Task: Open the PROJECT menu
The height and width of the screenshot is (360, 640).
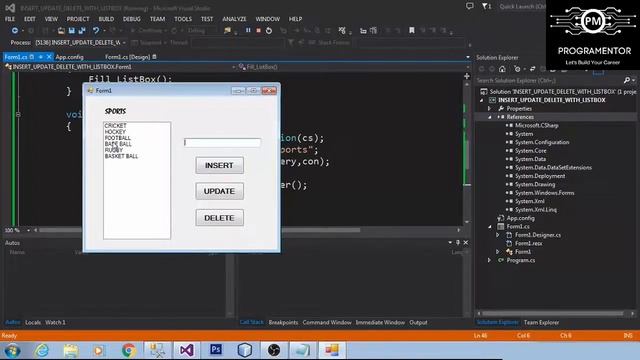Action: click(78, 19)
